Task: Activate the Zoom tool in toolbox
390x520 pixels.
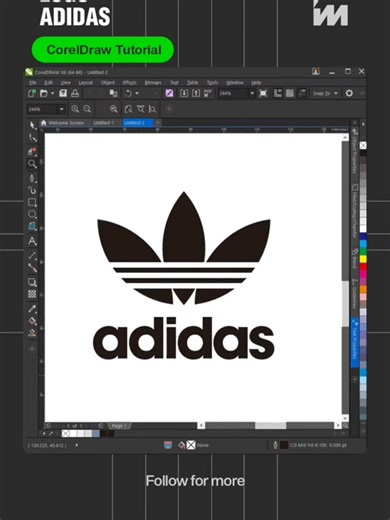Action: (32, 164)
